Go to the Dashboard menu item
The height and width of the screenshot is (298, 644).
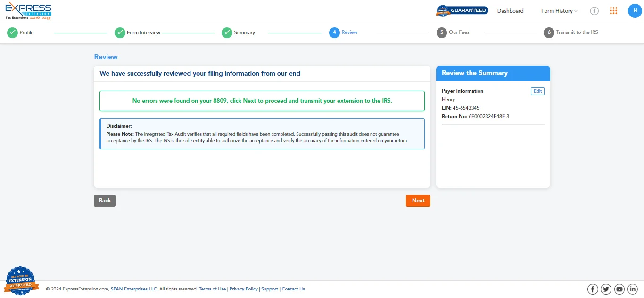tap(510, 10)
